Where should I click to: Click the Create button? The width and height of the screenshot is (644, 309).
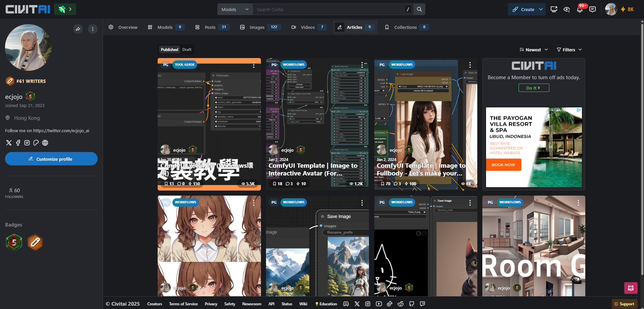(x=523, y=9)
